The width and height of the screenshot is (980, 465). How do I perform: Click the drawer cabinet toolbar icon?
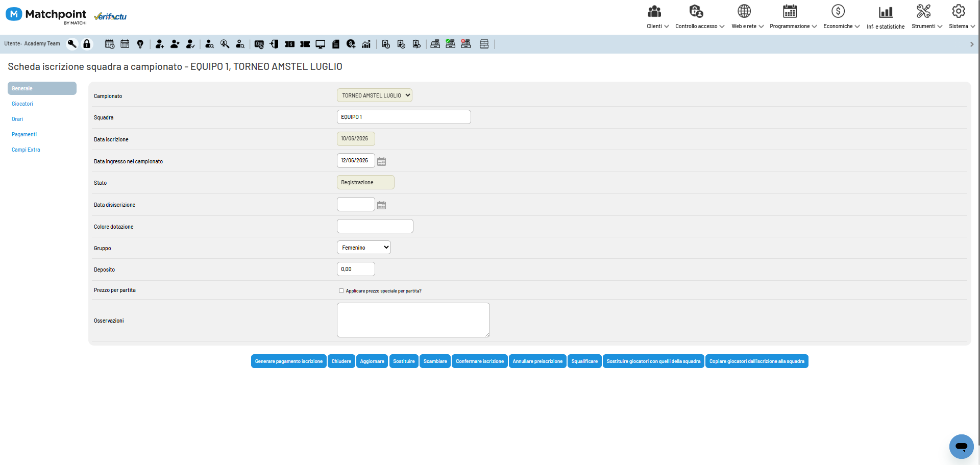click(x=484, y=44)
